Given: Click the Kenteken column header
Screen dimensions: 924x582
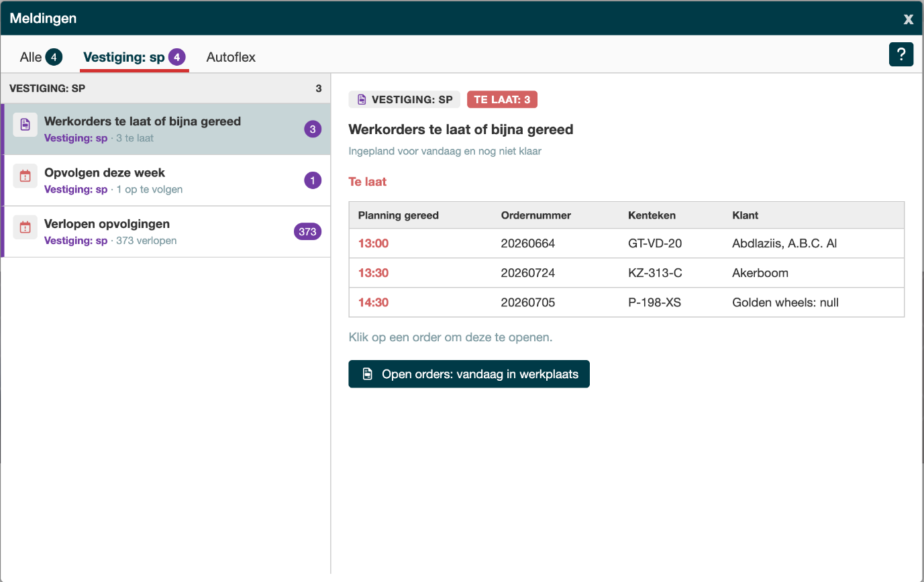Looking at the screenshot, I should tap(652, 215).
